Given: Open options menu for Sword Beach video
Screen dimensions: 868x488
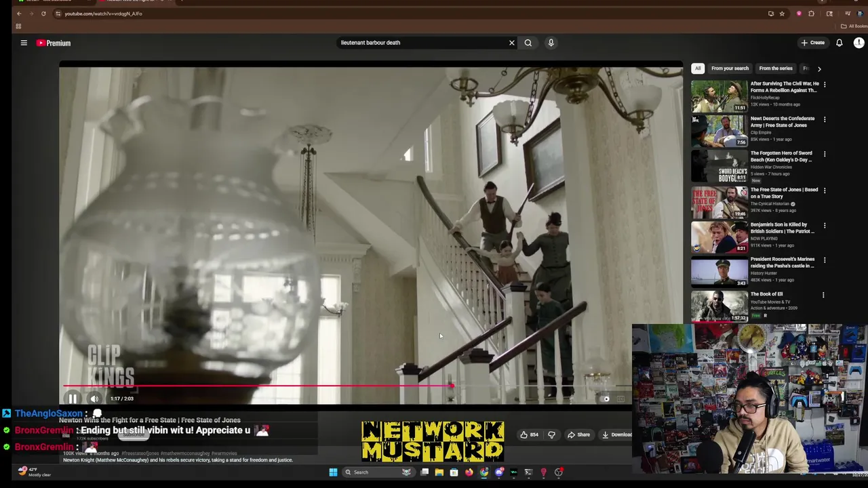Looking at the screenshot, I should (x=825, y=154).
